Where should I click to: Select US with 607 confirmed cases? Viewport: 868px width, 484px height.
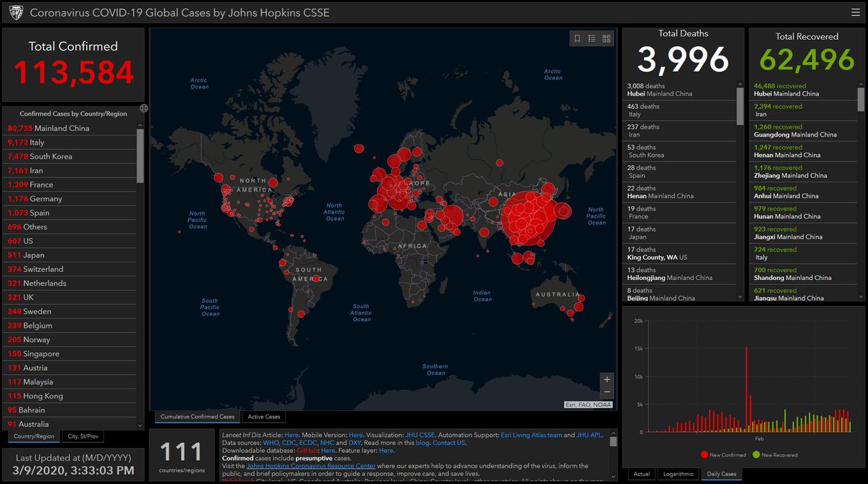pos(70,241)
